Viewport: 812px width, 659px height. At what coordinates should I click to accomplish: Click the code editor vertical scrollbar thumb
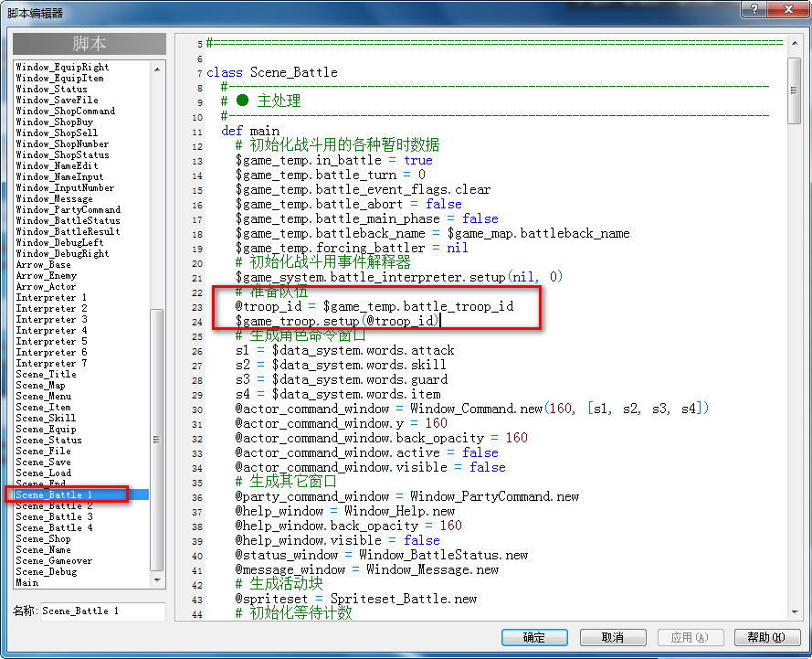click(x=795, y=90)
